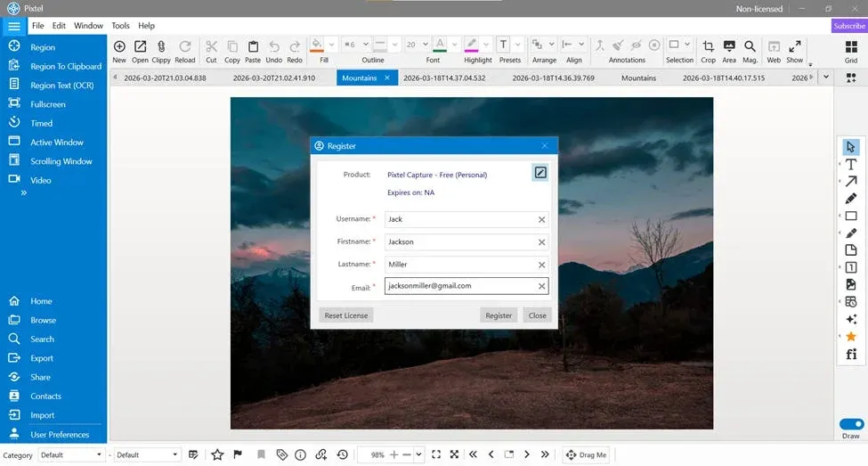Click the Paste clipboard icon
This screenshot has height=466, width=868.
click(x=253, y=46)
